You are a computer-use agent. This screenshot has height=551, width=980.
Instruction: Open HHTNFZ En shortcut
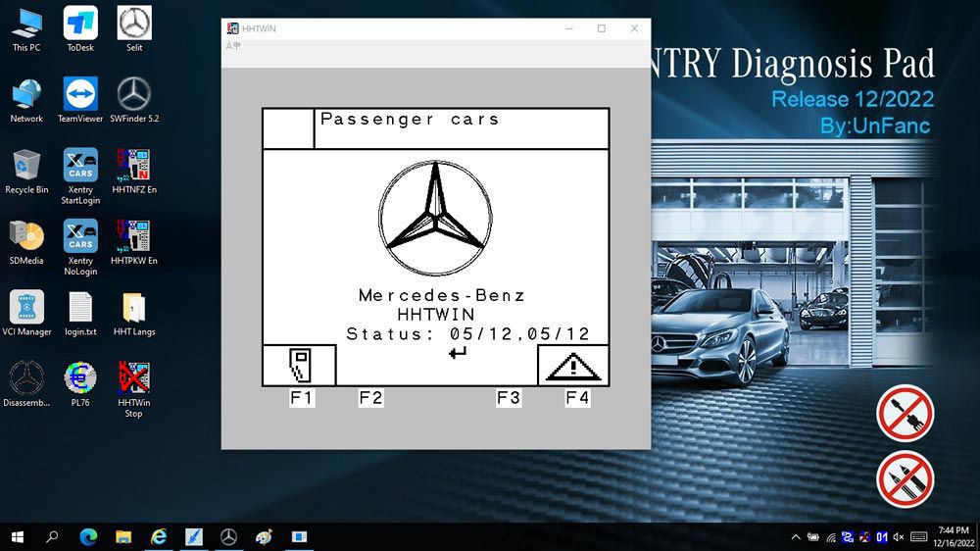(133, 172)
